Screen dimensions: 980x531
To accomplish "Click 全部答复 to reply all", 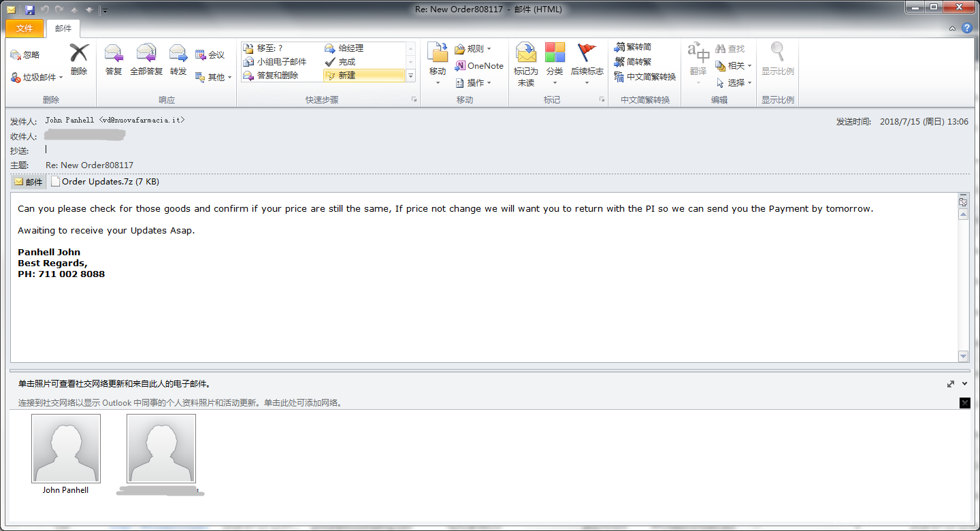I will [x=146, y=59].
